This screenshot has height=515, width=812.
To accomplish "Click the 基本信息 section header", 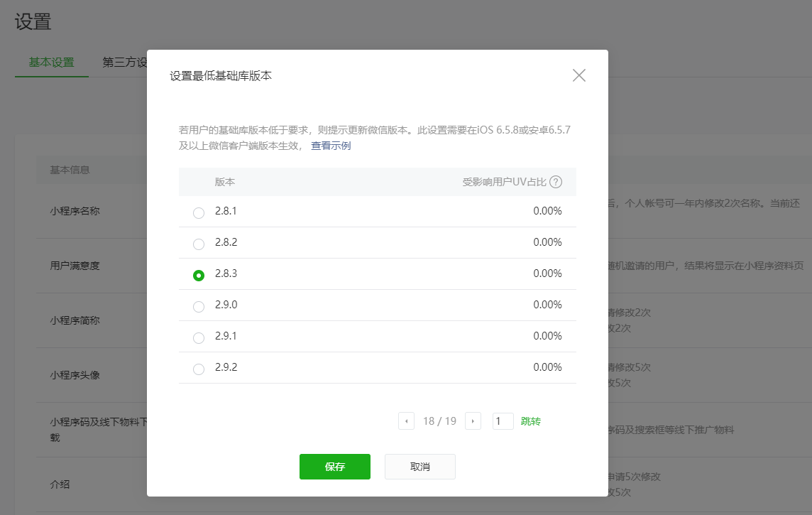I will click(x=70, y=170).
